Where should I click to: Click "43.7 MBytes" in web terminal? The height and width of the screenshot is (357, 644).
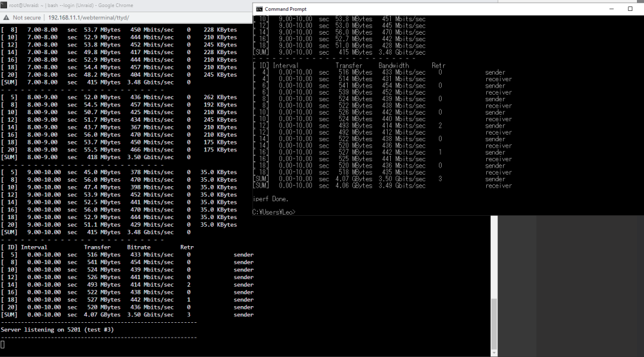coord(102,128)
